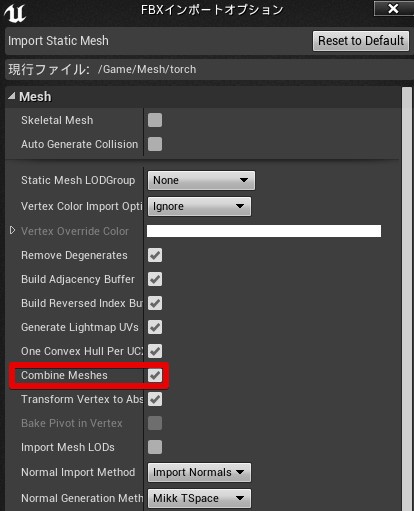
Task: Enable Auto Generate Collision
Action: pos(155,144)
